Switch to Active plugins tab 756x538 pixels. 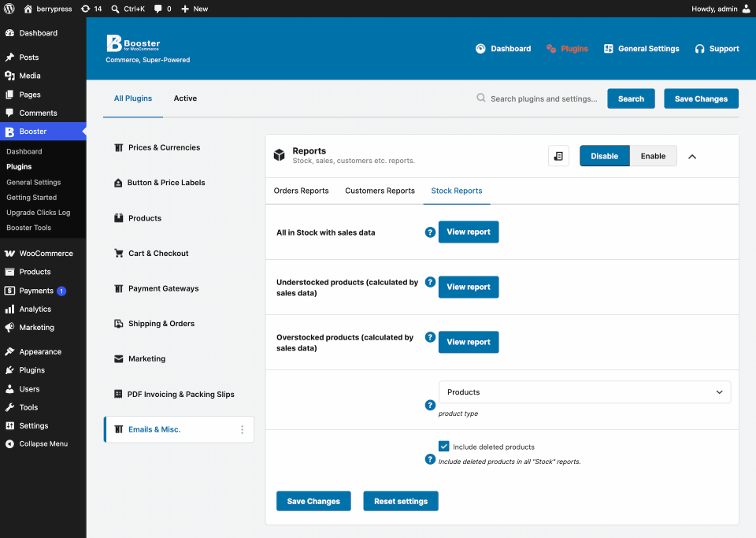point(185,98)
